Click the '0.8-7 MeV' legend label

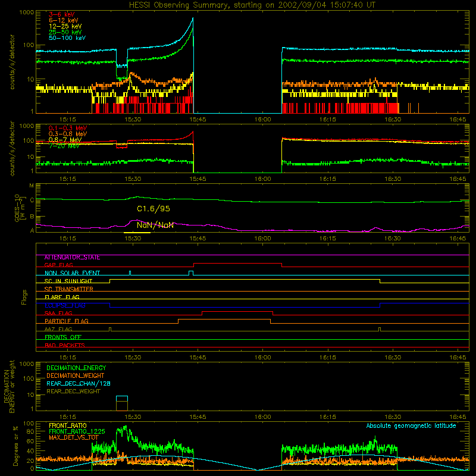click(x=65, y=140)
